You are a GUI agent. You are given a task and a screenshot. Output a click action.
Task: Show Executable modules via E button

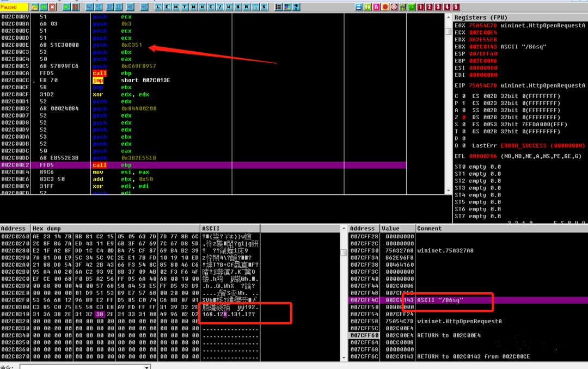coord(167,7)
